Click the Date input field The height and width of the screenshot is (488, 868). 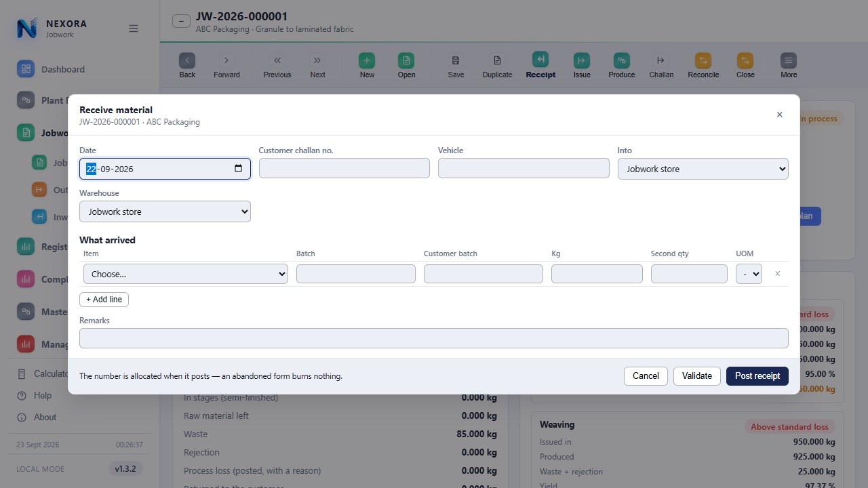click(165, 169)
